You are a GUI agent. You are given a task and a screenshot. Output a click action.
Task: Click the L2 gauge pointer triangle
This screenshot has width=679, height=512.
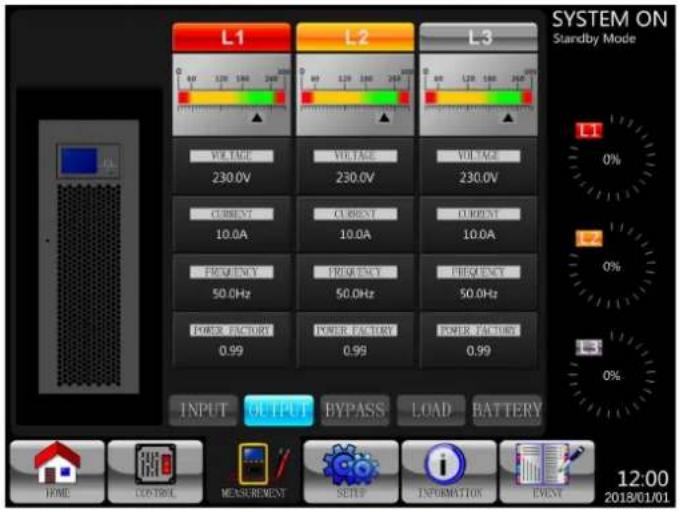(x=384, y=117)
